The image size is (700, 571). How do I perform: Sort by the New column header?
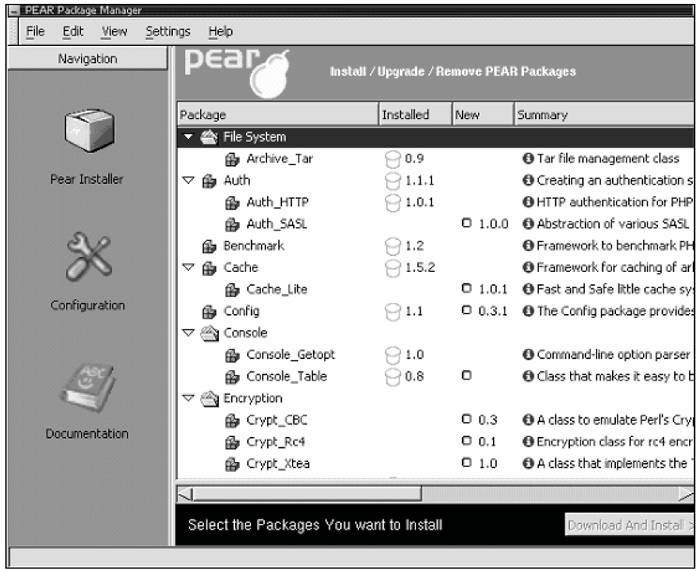(x=483, y=115)
